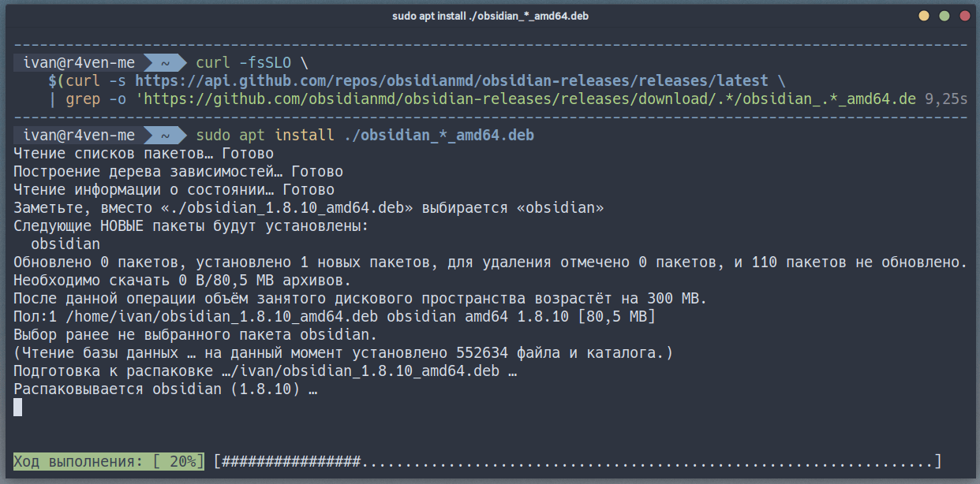Close the terminal with red button
The width and height of the screenshot is (980, 484).
pyautogui.click(x=964, y=16)
